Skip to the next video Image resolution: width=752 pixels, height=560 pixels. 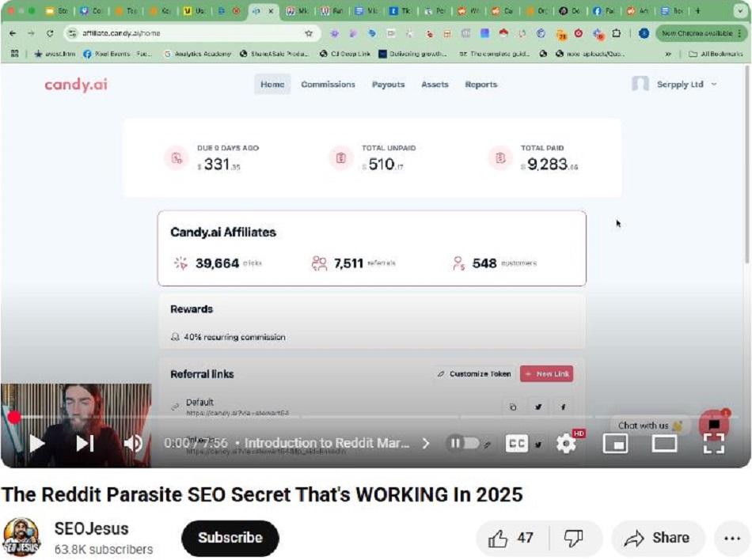pos(85,443)
